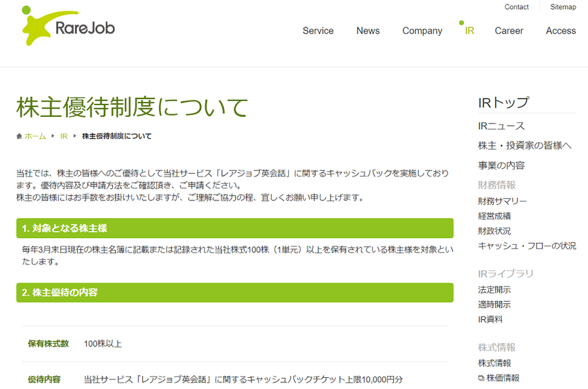Open 株式情報 sidebar link below heading

[495, 363]
